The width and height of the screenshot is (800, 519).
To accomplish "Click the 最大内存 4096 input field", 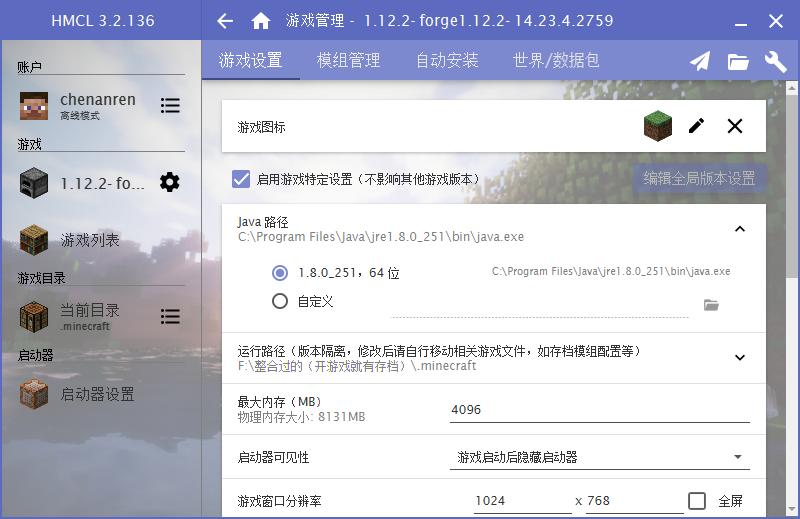I will tap(599, 410).
